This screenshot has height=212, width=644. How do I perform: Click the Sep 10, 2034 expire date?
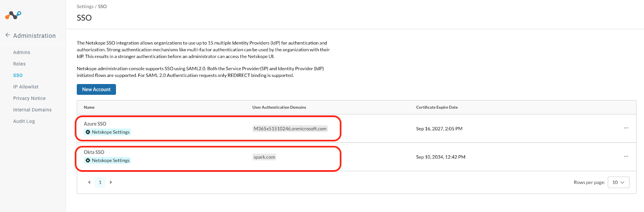pos(441,157)
